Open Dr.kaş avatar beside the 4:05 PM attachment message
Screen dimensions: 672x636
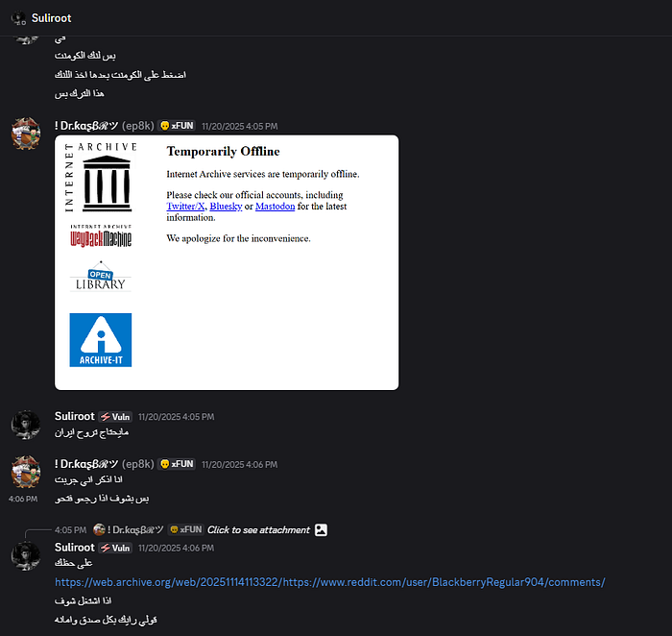pos(26,134)
